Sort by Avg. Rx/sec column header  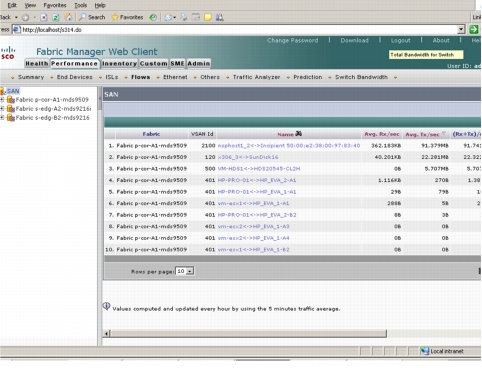tap(382, 134)
